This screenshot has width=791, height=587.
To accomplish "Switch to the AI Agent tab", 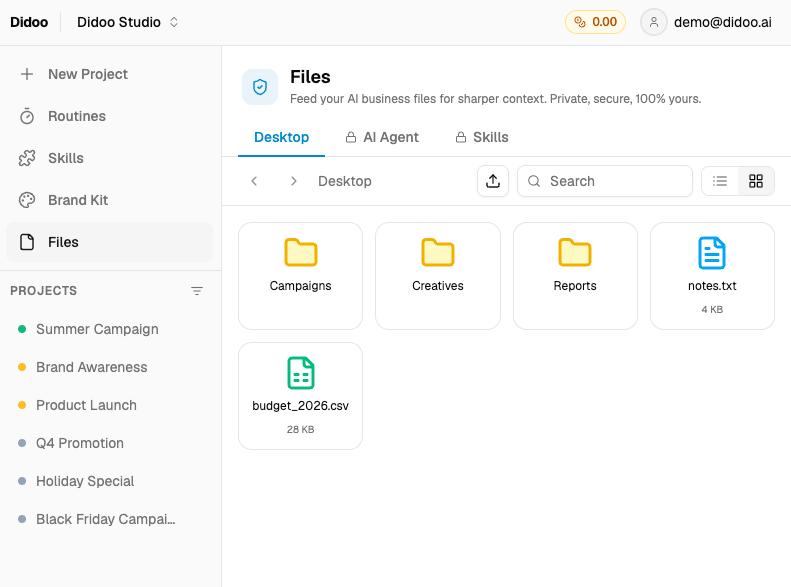I will [382, 137].
